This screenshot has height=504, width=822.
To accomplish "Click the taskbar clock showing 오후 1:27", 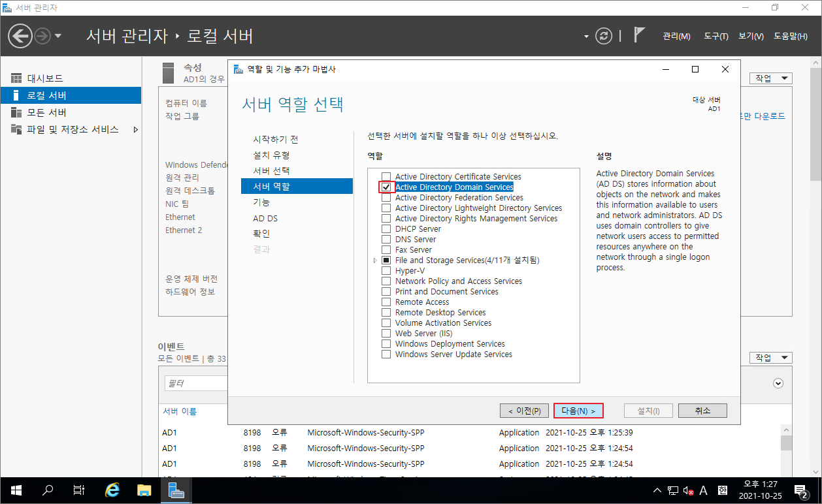I will [x=761, y=490].
